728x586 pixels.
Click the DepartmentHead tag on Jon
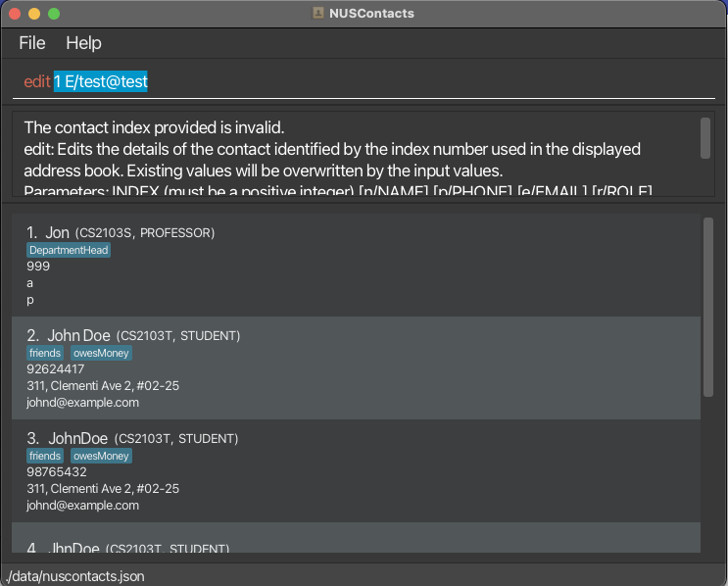(69, 250)
